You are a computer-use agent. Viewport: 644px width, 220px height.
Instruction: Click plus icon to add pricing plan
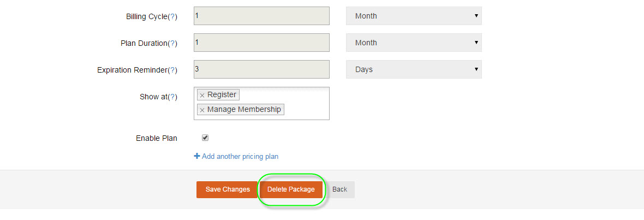[x=197, y=156]
